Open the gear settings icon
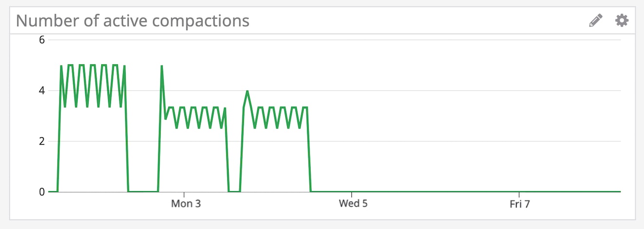Screen dimensions: 644x229 (x=622, y=20)
